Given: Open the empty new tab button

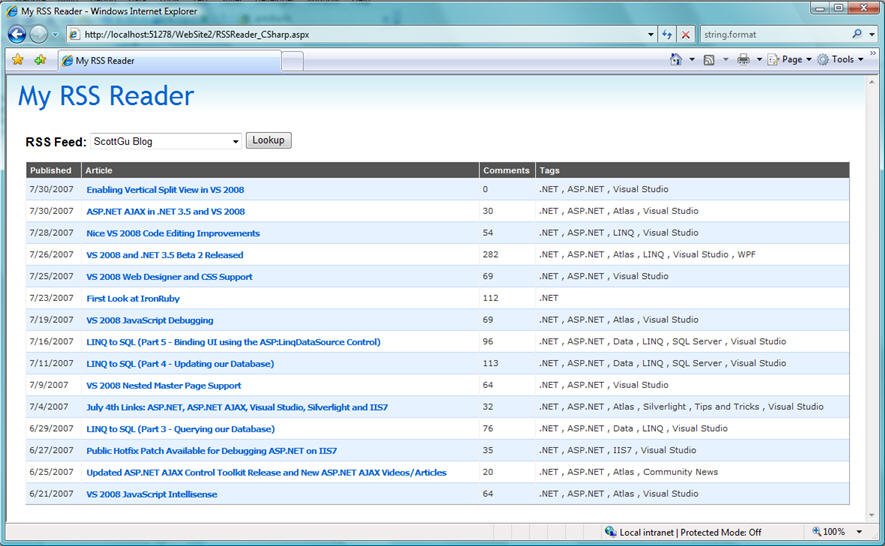Looking at the screenshot, I should click(292, 61).
